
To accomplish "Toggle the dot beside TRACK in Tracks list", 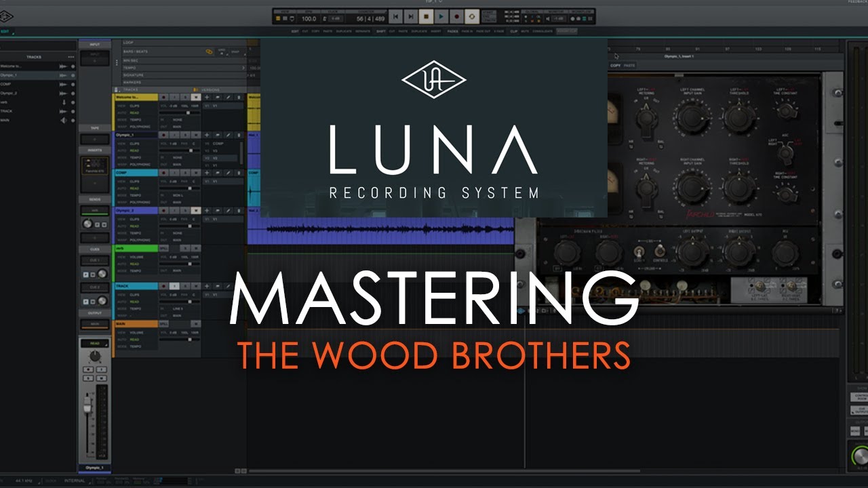I will (73, 111).
